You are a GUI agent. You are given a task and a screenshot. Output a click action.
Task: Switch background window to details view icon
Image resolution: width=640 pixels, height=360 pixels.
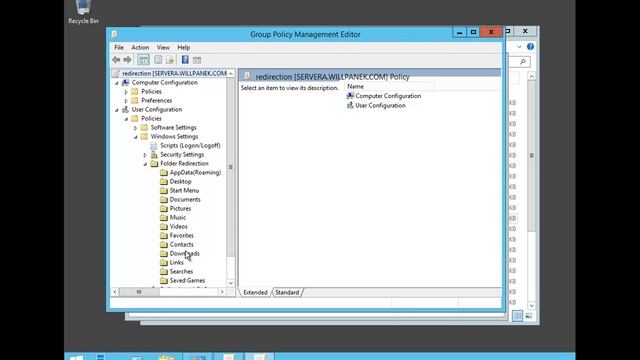517,316
